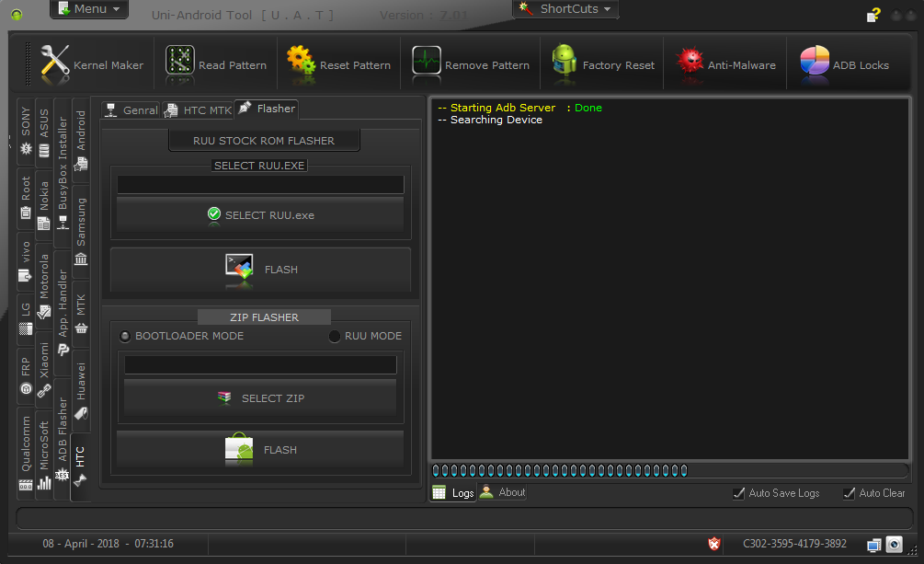The image size is (924, 564).
Task: Expand the ShortCuts dropdown
Action: click(566, 9)
